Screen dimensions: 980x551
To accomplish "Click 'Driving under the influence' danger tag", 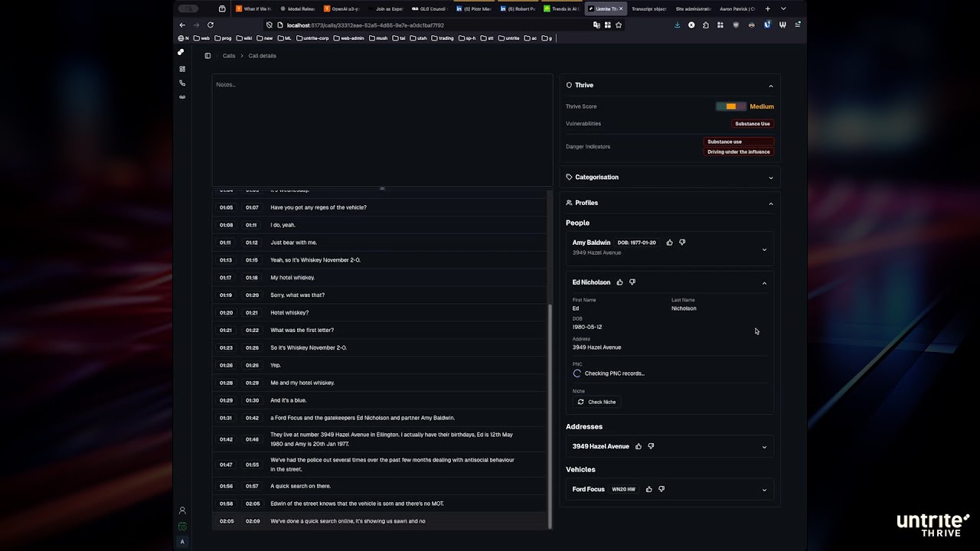I will click(x=739, y=152).
